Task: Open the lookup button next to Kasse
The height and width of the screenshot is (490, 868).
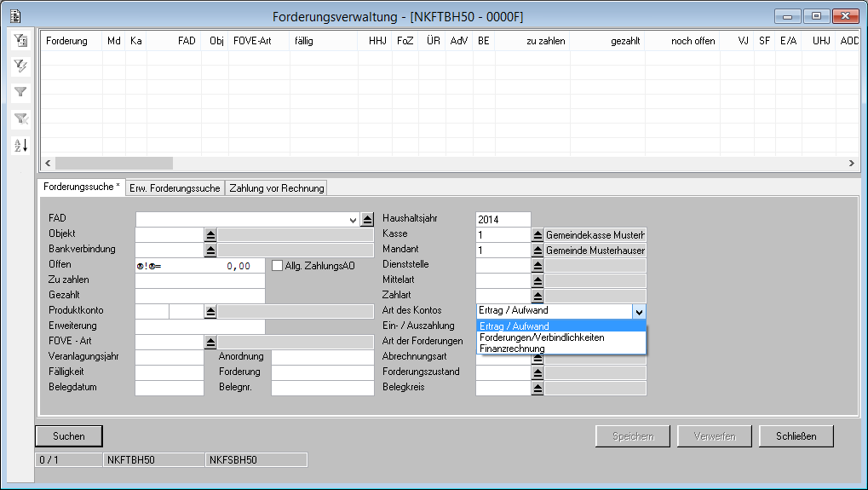Action: [x=537, y=234]
